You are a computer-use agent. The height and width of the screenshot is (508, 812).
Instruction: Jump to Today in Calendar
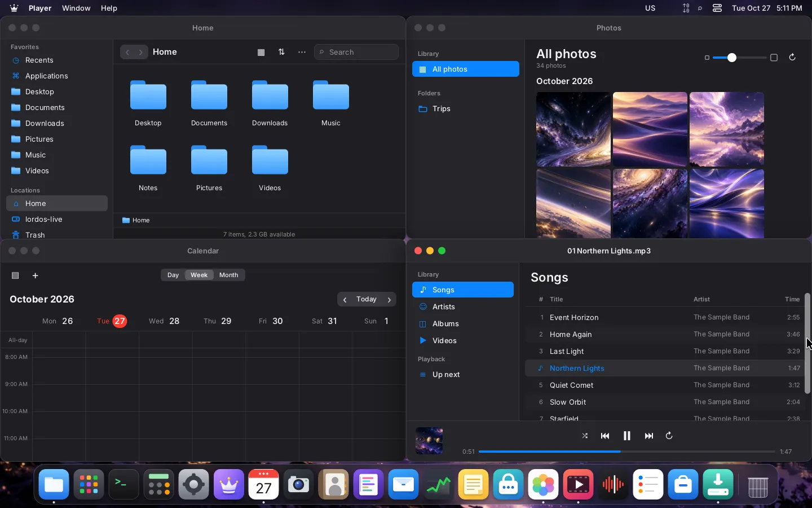pyautogui.click(x=367, y=299)
